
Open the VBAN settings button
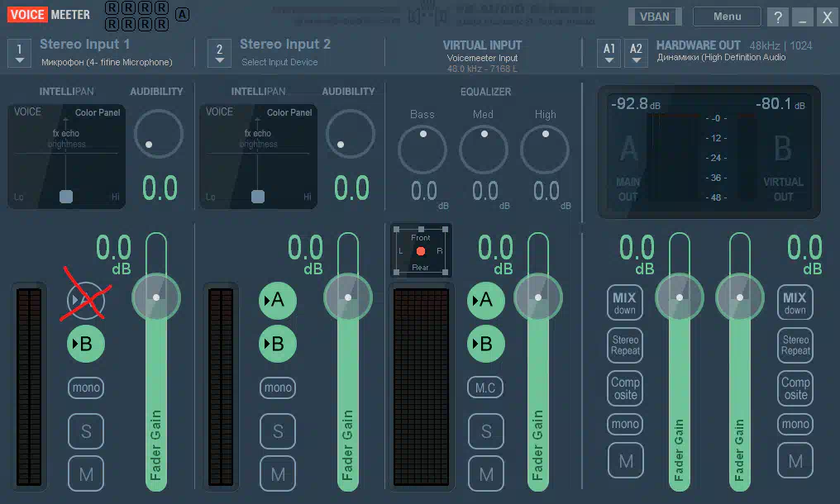(x=655, y=17)
